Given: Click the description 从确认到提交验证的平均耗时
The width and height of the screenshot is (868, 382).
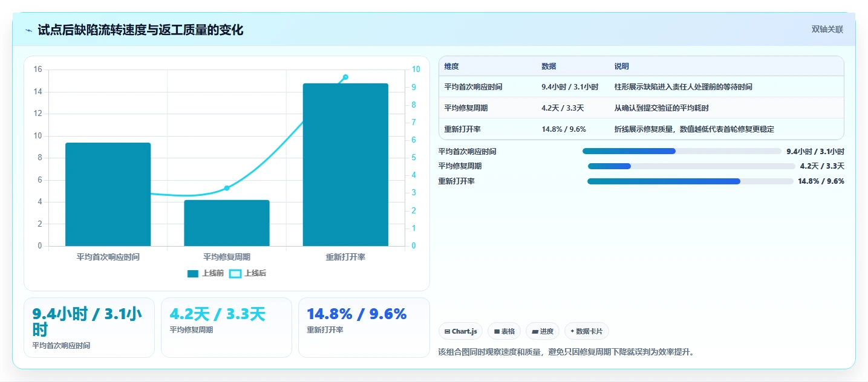Looking at the screenshot, I should [x=661, y=108].
